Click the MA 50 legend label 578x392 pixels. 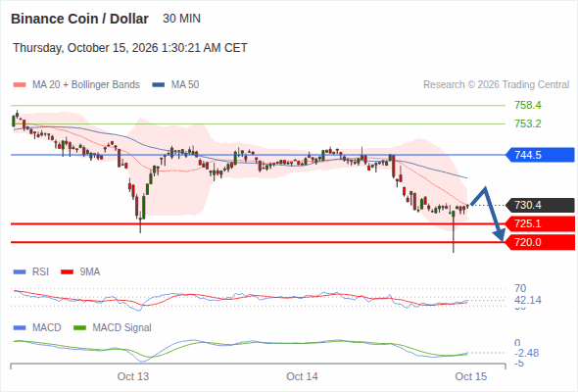point(185,85)
